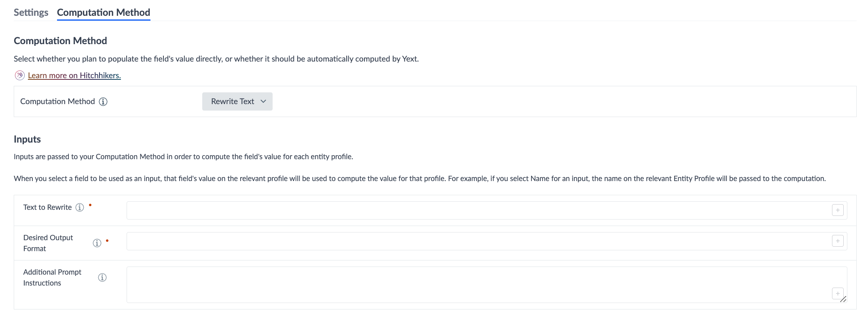Click plus icon in Desired Output Format field

point(838,241)
